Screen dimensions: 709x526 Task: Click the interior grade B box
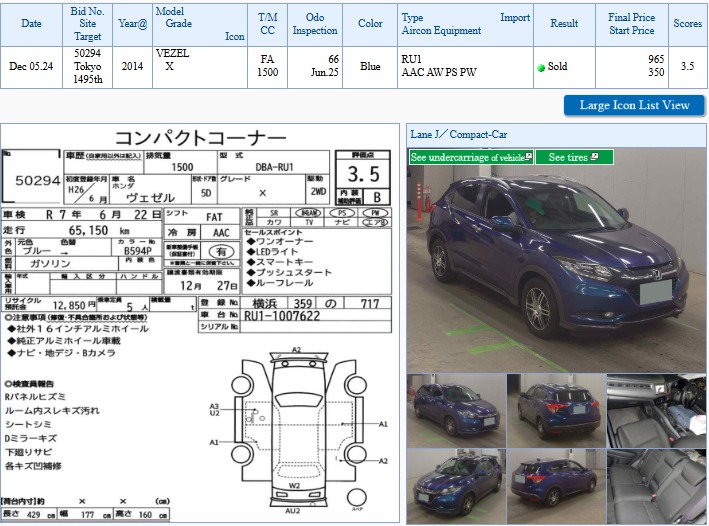pyautogui.click(x=377, y=197)
